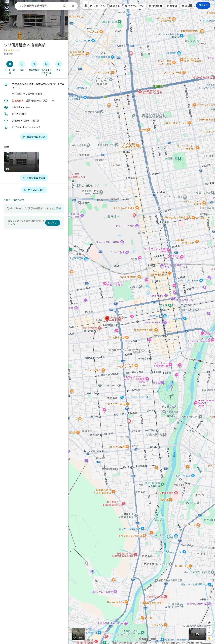Viewport: 215px width, 644px height.
Task: Click ビジネス オーナーですか？ claim link
Action: (x=26, y=127)
